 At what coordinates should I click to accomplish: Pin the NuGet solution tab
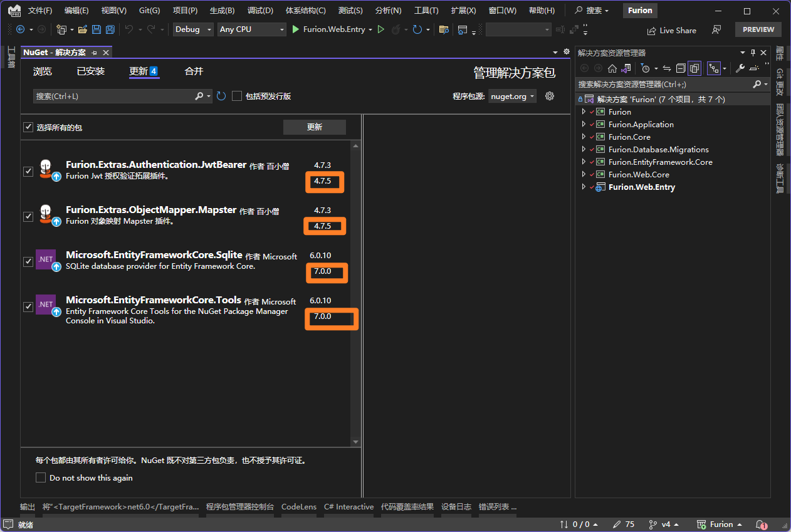click(94, 53)
